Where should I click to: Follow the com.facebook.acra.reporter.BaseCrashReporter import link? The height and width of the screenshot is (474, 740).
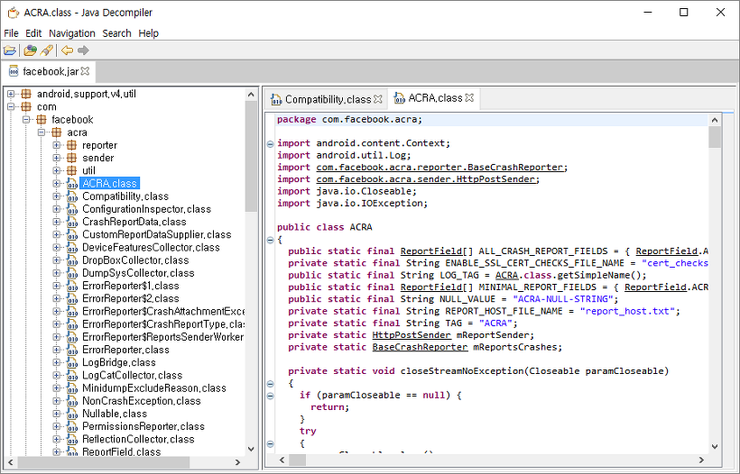pos(440,167)
